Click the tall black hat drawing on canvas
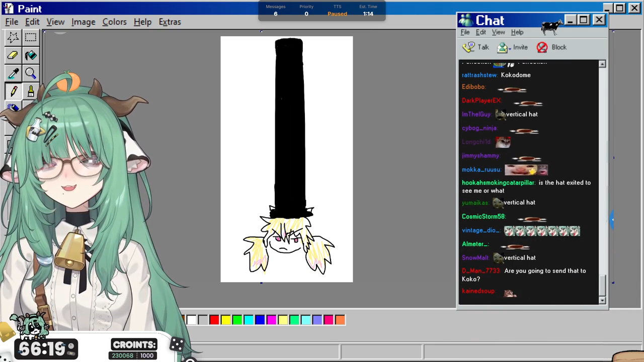The height and width of the screenshot is (362, 644). [x=290, y=128]
